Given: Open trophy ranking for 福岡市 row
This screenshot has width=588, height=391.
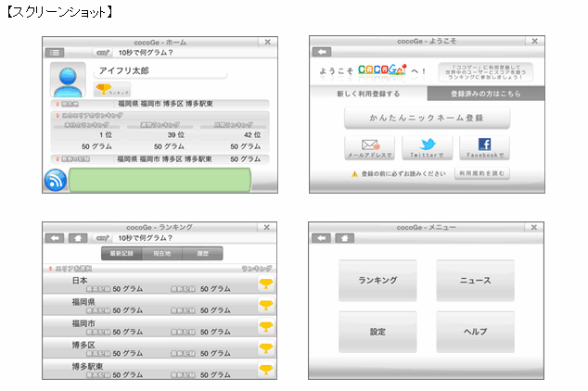Looking at the screenshot, I should pos(266,326).
